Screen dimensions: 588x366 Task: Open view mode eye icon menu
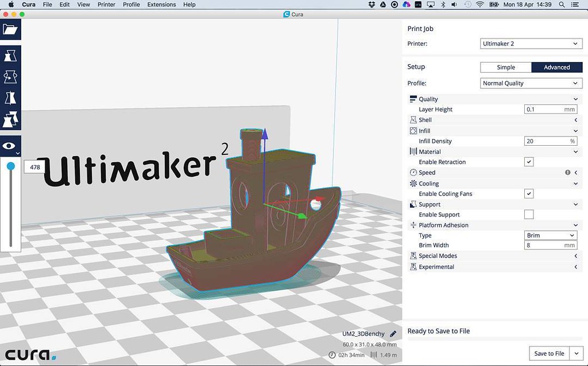point(10,146)
